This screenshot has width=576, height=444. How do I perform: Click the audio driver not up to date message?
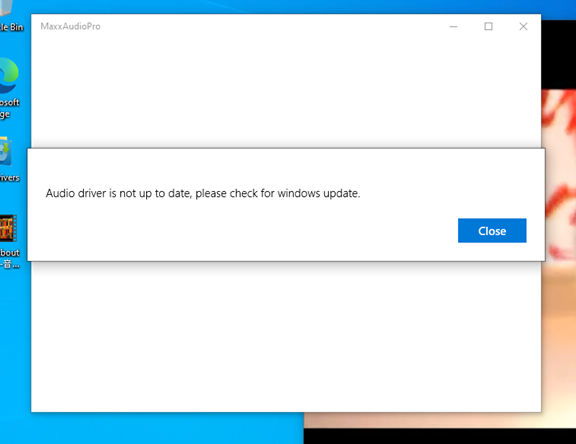pos(203,193)
